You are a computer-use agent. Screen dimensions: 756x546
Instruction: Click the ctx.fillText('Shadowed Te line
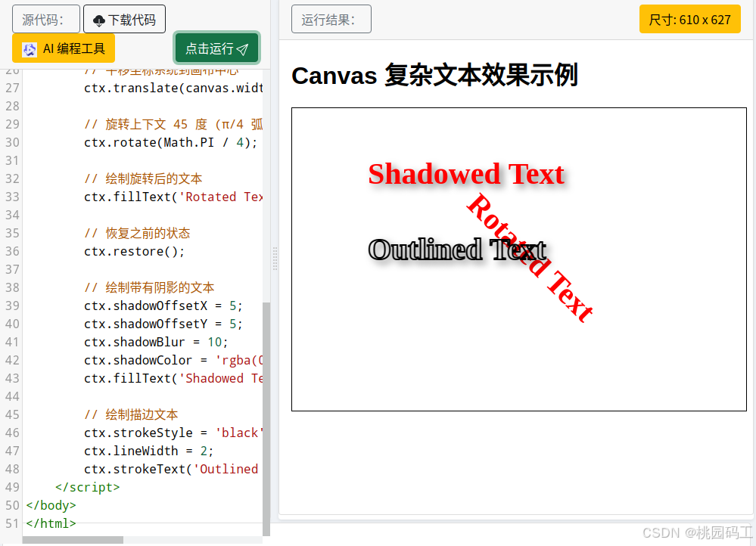click(173, 379)
